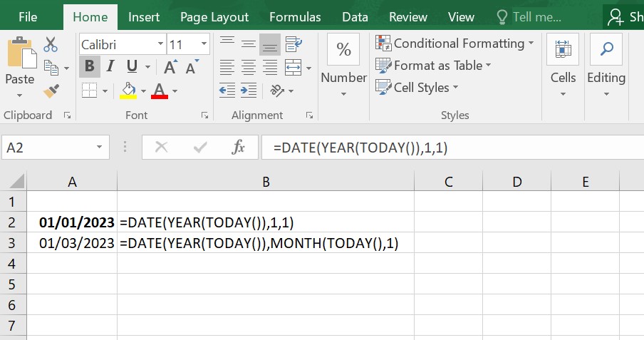Select row 5 header
The height and width of the screenshot is (340, 644).
coord(11,284)
